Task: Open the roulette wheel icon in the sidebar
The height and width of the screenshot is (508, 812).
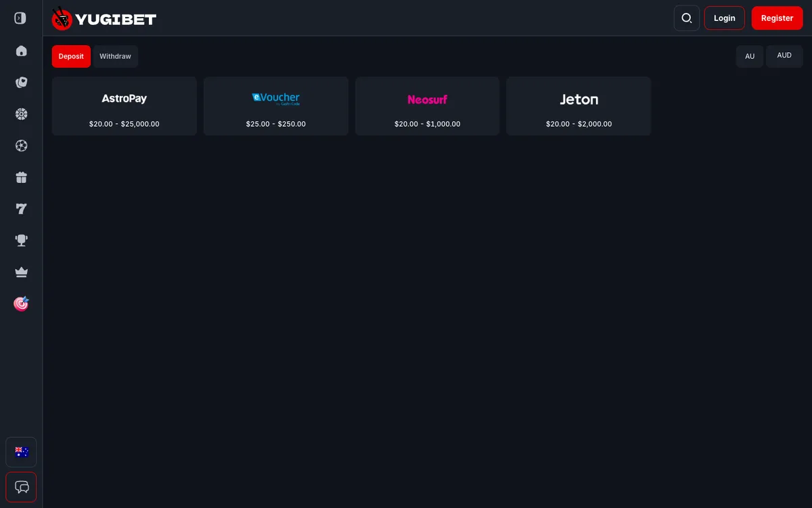Action: pos(21,114)
